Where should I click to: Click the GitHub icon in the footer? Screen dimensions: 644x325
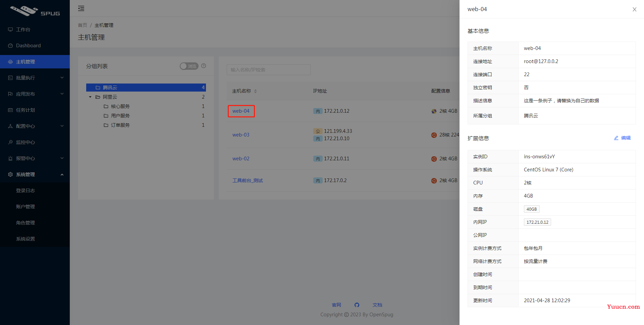pos(357,305)
